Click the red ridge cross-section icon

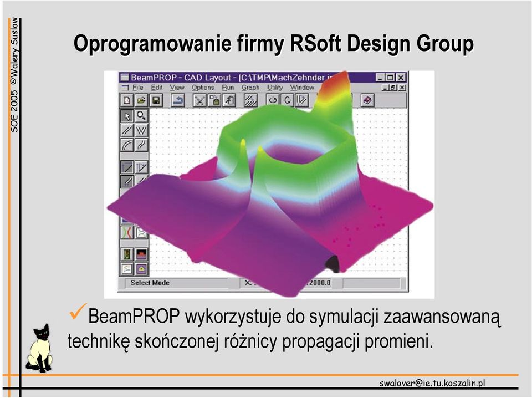click(x=141, y=254)
